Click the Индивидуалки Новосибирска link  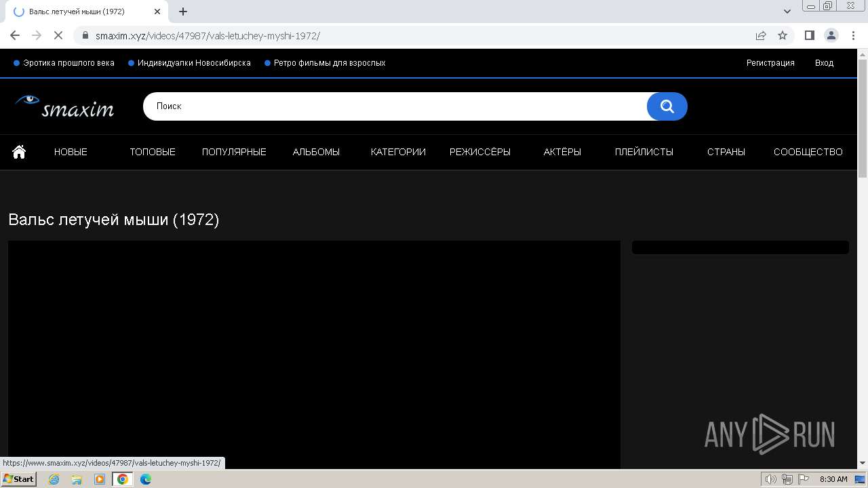(194, 63)
